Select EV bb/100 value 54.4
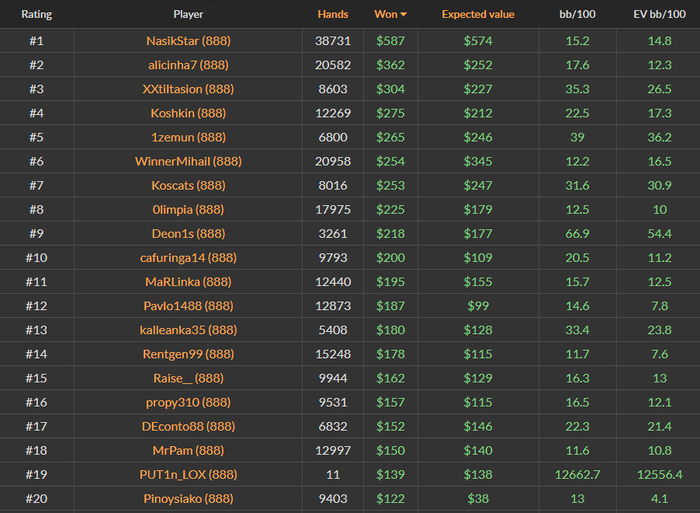700x513 pixels. point(659,234)
